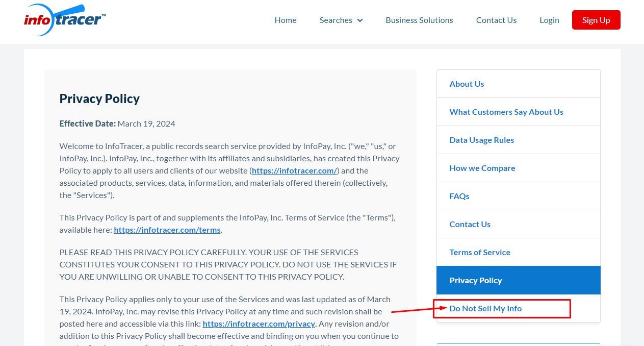Click the 'PLEASE READ THIS PRIVACY POLICY CAREFULLY' paragraph
The image size is (644, 346).
[228, 264]
